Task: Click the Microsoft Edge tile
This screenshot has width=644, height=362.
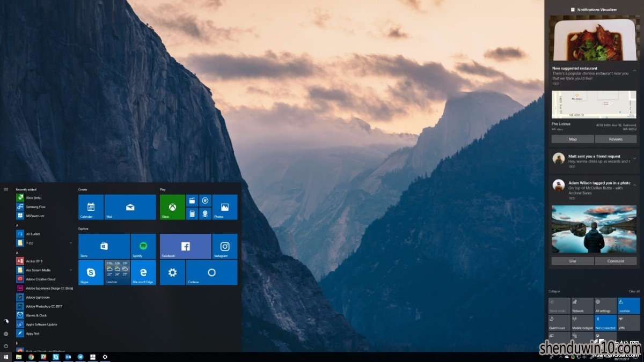Action: coord(143,272)
